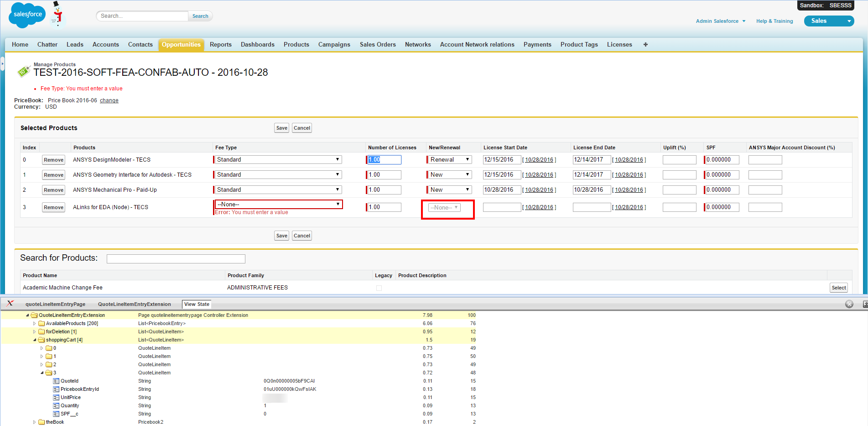Click the QuoteLineItemEntryExtension folder icon

pyautogui.click(x=34, y=315)
